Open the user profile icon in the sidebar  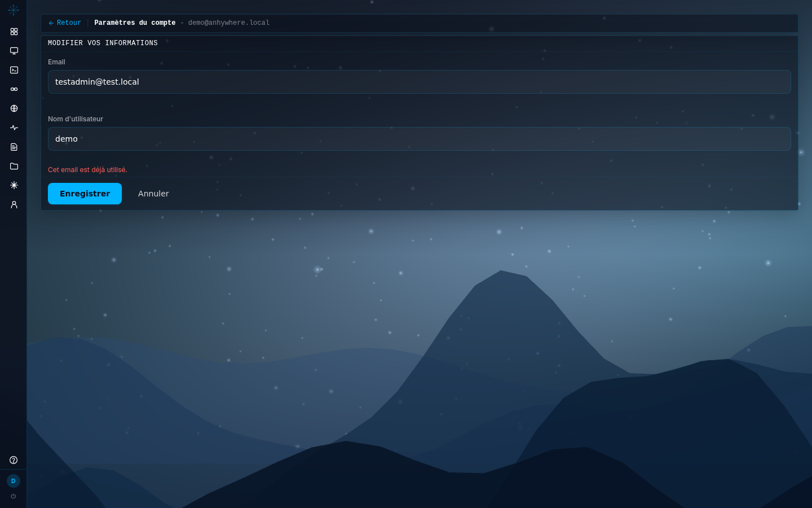14,204
